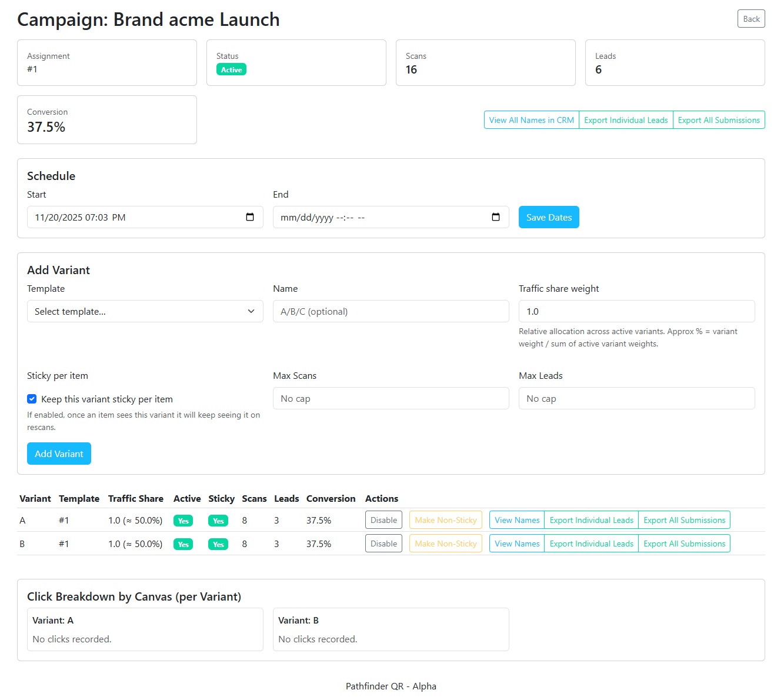View Names for Variant A
Screen dimensions: 784x700
tap(516, 519)
